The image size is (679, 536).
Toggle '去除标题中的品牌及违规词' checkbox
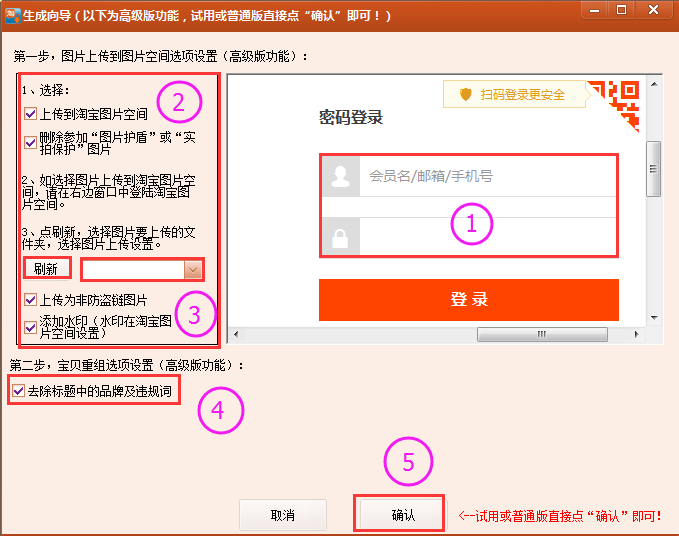(18, 391)
